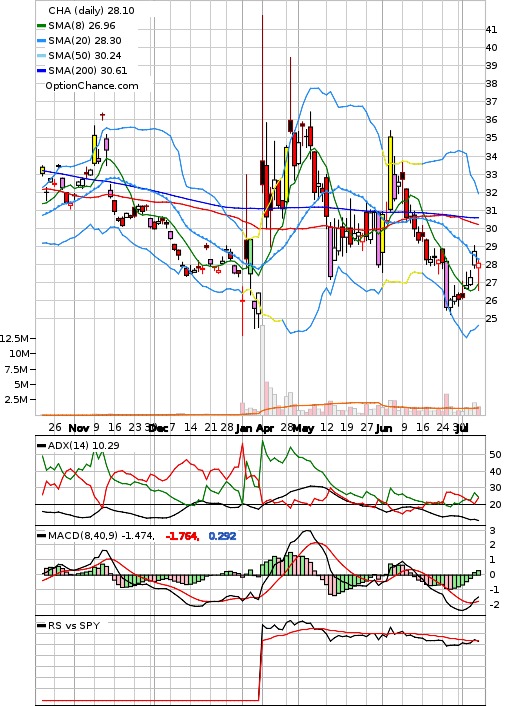The height and width of the screenshot is (706, 526).
Task: Click the 33 price axis label
Action: [491, 175]
